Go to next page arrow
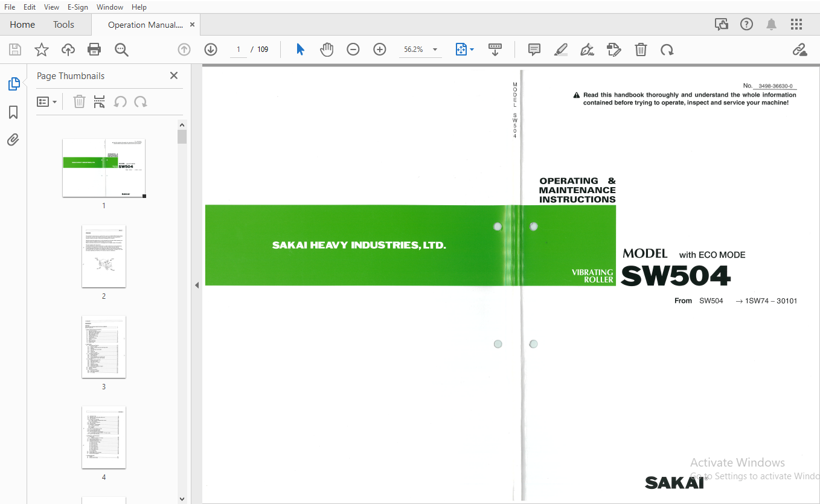This screenshot has height=504, width=820. [210, 49]
